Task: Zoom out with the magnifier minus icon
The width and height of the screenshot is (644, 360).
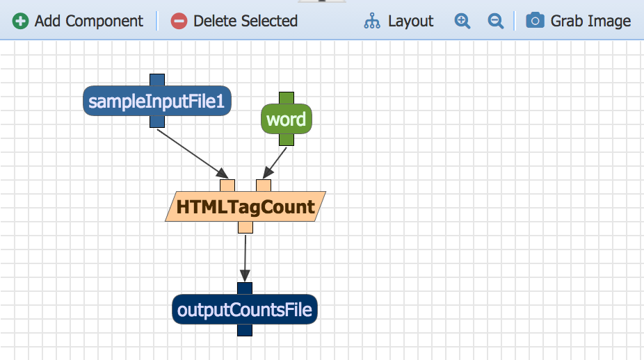Action: pos(495,21)
